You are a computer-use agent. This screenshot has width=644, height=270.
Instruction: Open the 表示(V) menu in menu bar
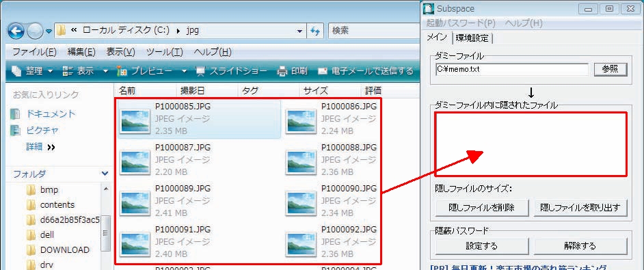click(121, 52)
